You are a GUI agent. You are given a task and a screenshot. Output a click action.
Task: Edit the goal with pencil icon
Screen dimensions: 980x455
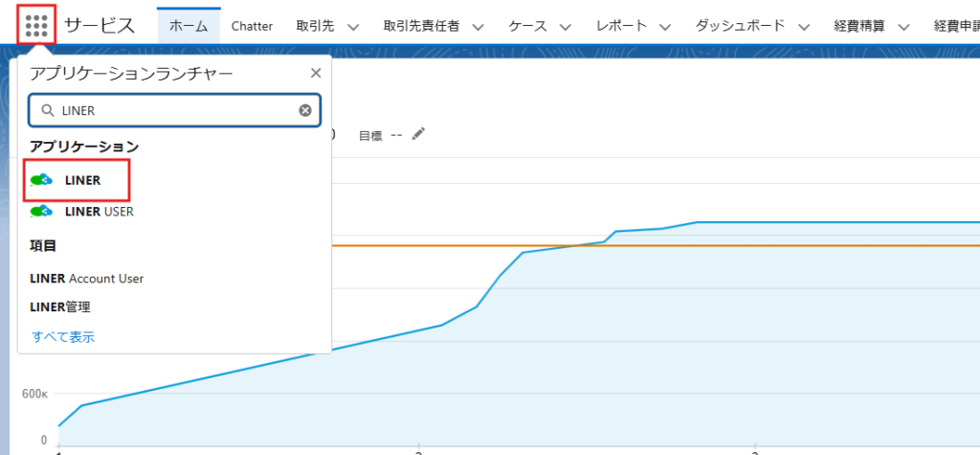pos(418,135)
